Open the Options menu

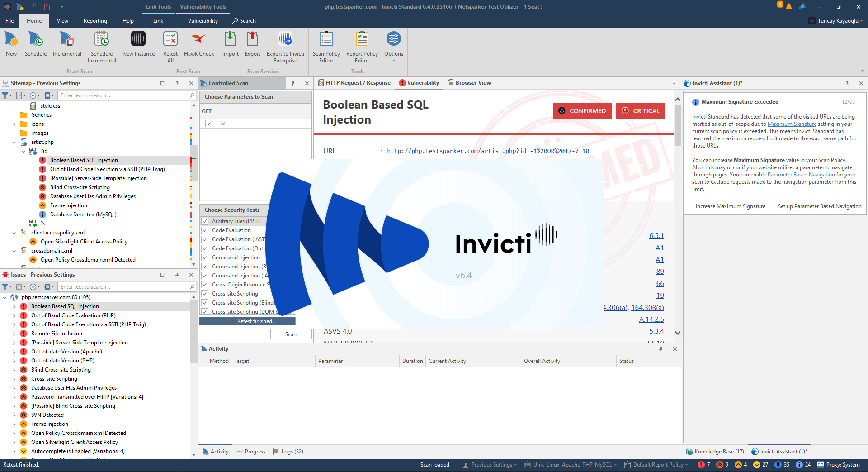tap(394, 46)
